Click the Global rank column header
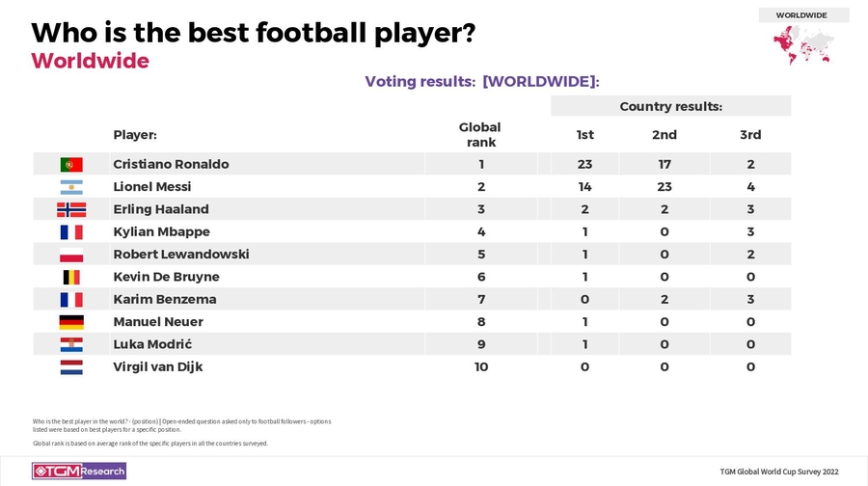Image resolution: width=868 pixels, height=486 pixels. (479, 135)
